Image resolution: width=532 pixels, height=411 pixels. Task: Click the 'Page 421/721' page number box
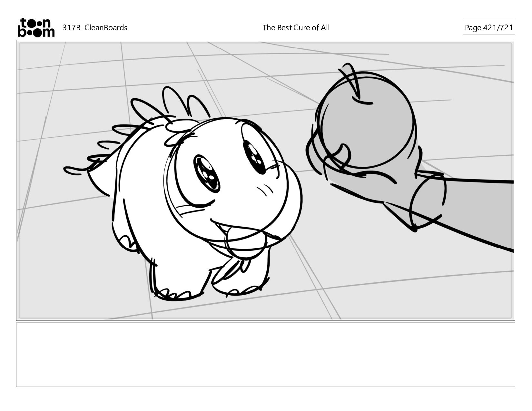click(x=488, y=27)
